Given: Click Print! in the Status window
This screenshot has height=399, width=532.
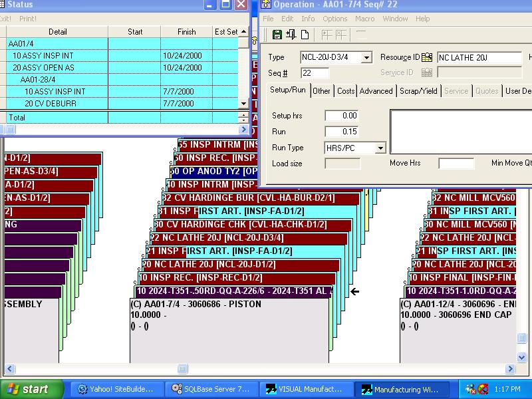Looking at the screenshot, I should coord(28,19).
